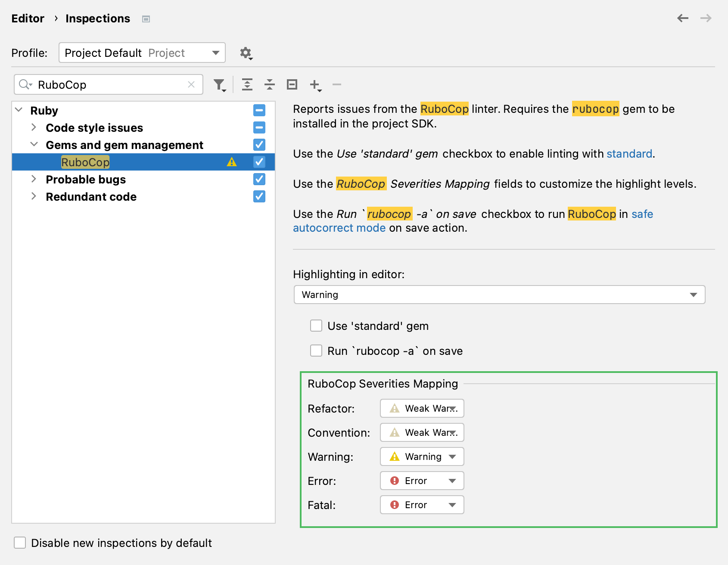The image size is (728, 565).
Task: Go forward using the right arrow
Action: coord(706,18)
